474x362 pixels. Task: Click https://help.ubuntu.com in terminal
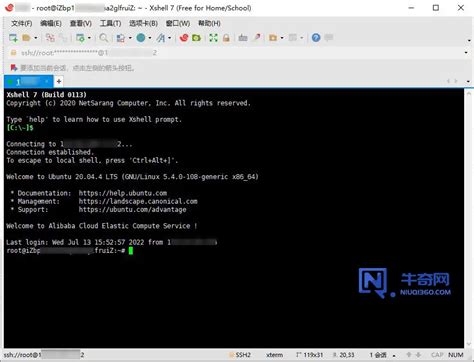(123, 193)
